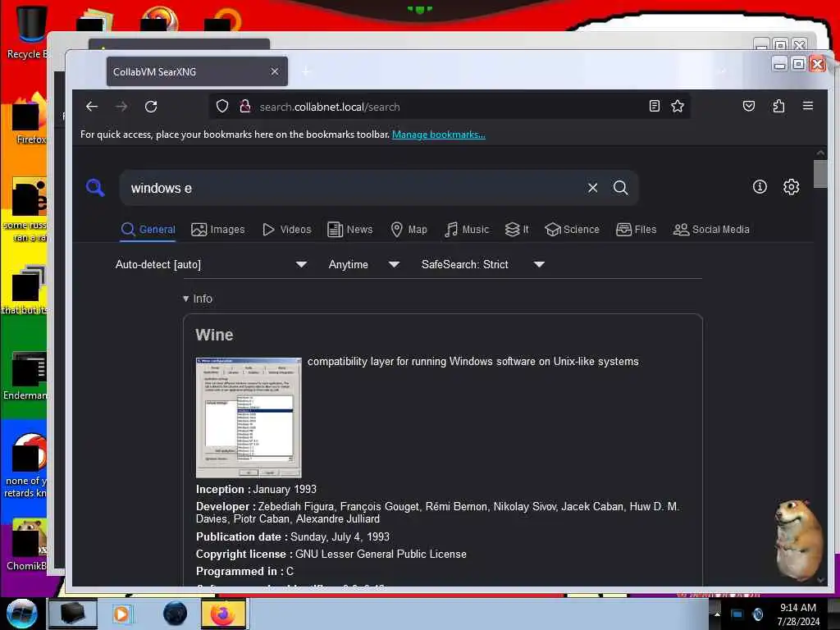Open the Windows Start orb

tap(21, 614)
